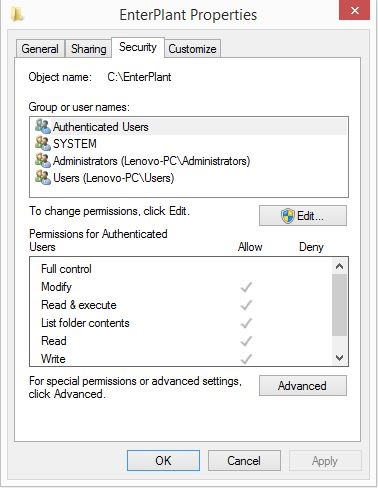Open the Sharing tab
Screen dimensions: 378x488
coord(88,49)
